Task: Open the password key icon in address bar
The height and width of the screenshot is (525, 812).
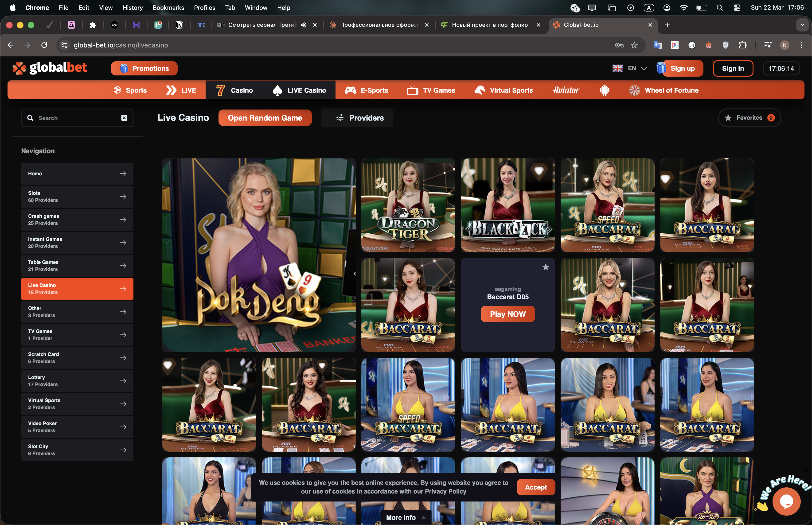Action: click(619, 45)
